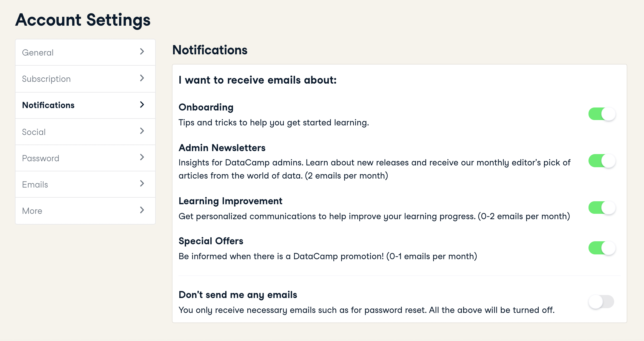Click the chevron arrow beside Subscription

tap(142, 78)
